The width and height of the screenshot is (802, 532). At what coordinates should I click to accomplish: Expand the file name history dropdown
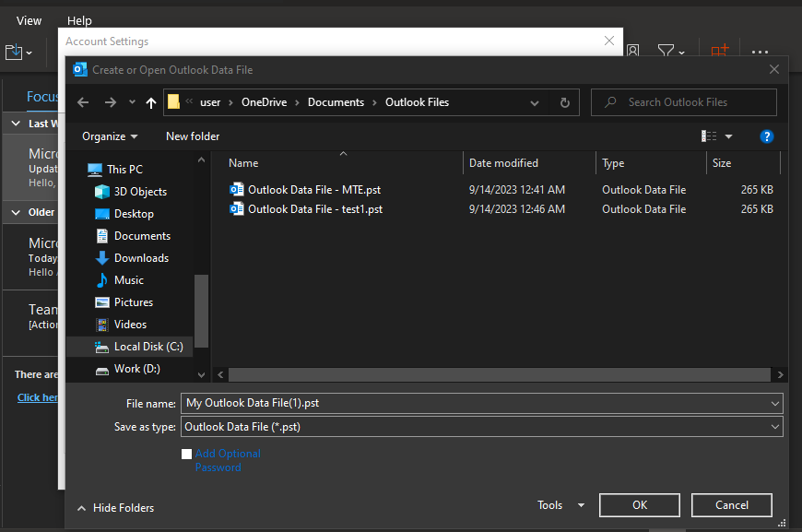click(x=773, y=403)
